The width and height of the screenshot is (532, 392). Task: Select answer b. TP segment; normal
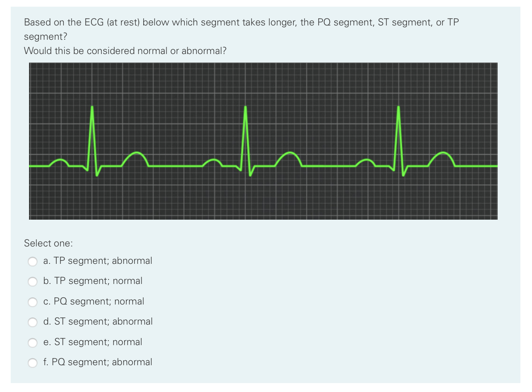tap(33, 281)
